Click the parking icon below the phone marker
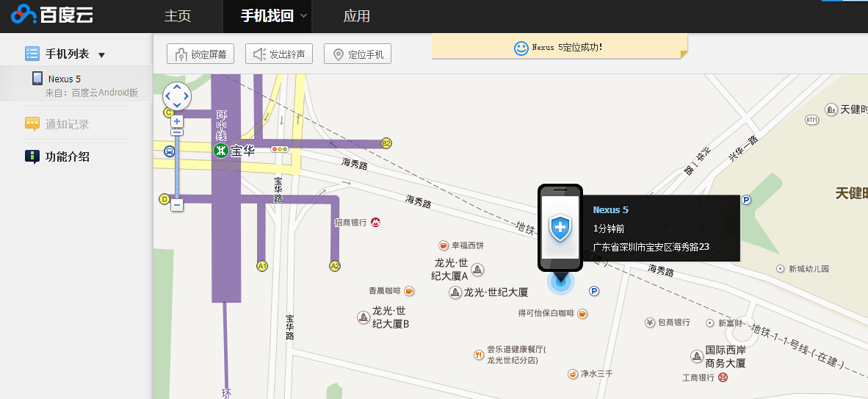Viewport: 868px width, 399px height. pyautogui.click(x=595, y=290)
